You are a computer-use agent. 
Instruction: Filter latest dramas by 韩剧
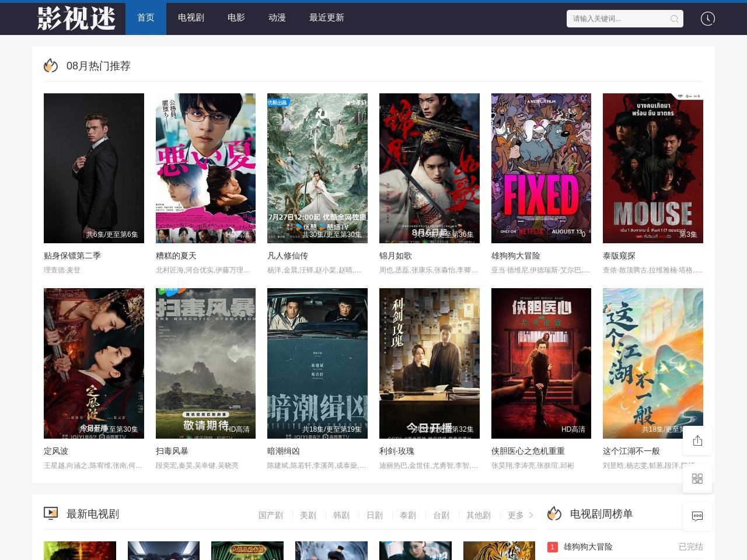pos(341,515)
